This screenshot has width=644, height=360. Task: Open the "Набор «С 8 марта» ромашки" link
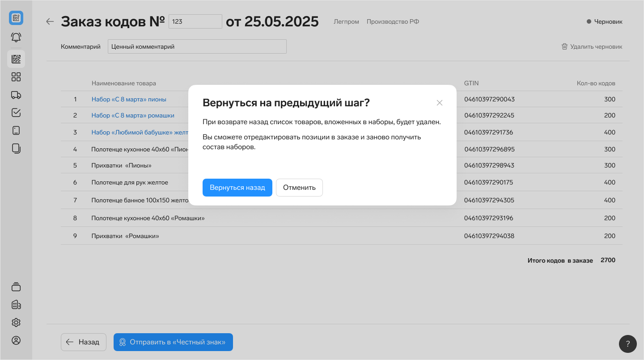133,115
